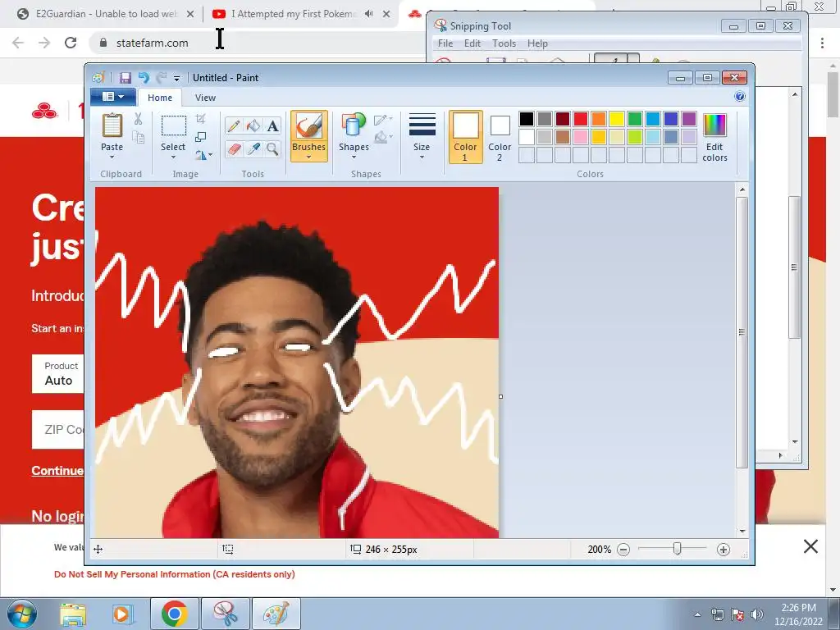Open the Windows Start button
The height and width of the screenshot is (630, 840).
pos(21,614)
